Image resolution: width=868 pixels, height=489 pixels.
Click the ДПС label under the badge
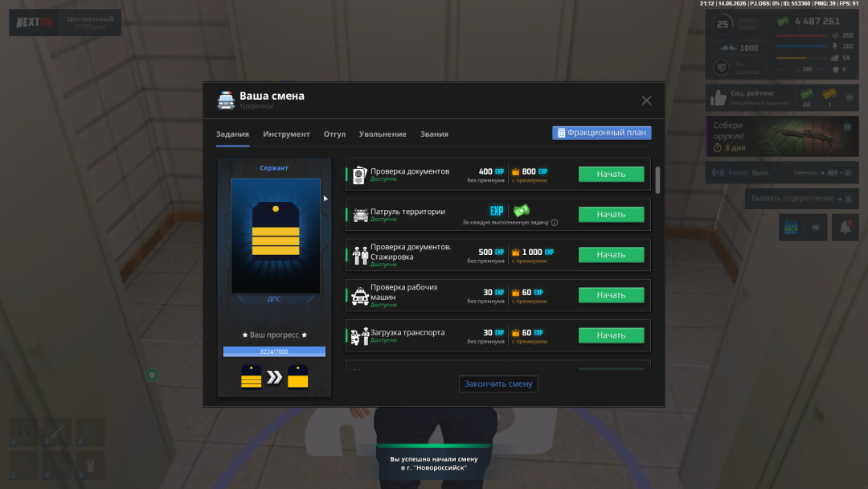(274, 299)
